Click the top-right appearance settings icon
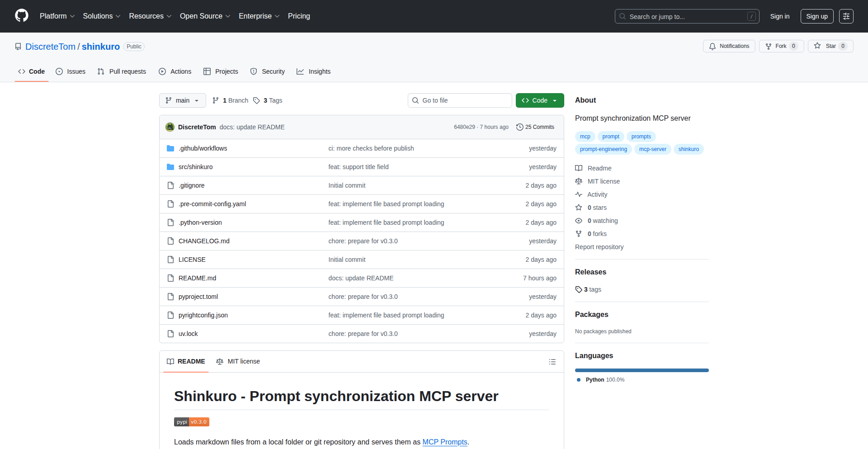 (x=846, y=16)
